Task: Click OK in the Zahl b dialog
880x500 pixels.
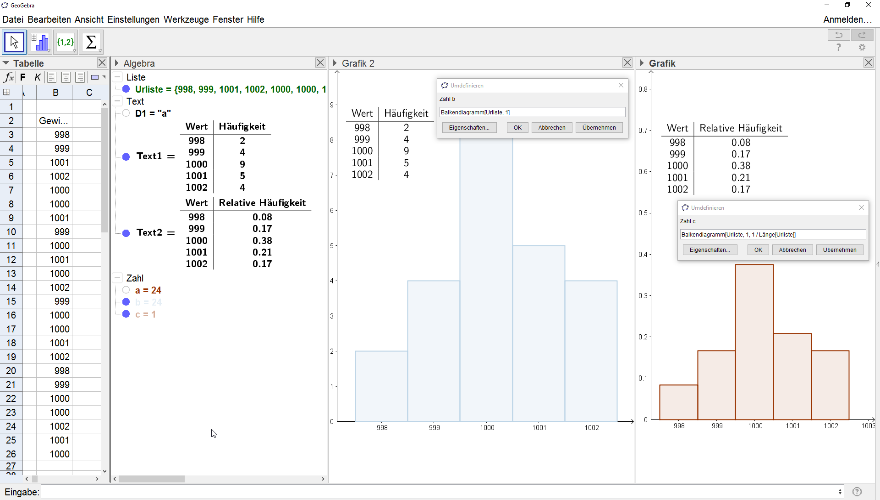Action: click(x=517, y=127)
